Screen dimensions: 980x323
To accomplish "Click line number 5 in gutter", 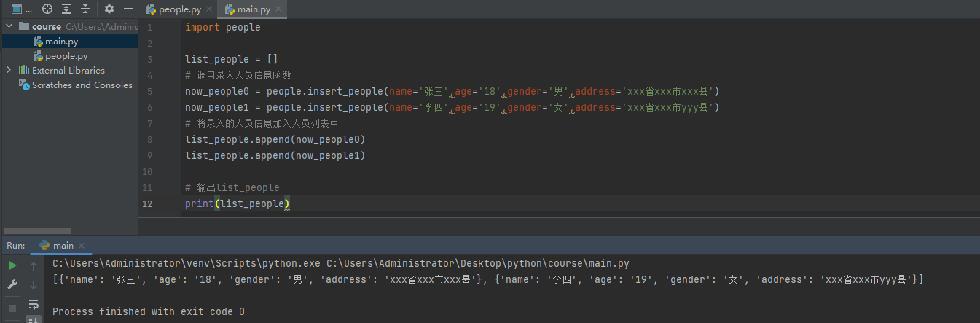I will pyautogui.click(x=149, y=91).
